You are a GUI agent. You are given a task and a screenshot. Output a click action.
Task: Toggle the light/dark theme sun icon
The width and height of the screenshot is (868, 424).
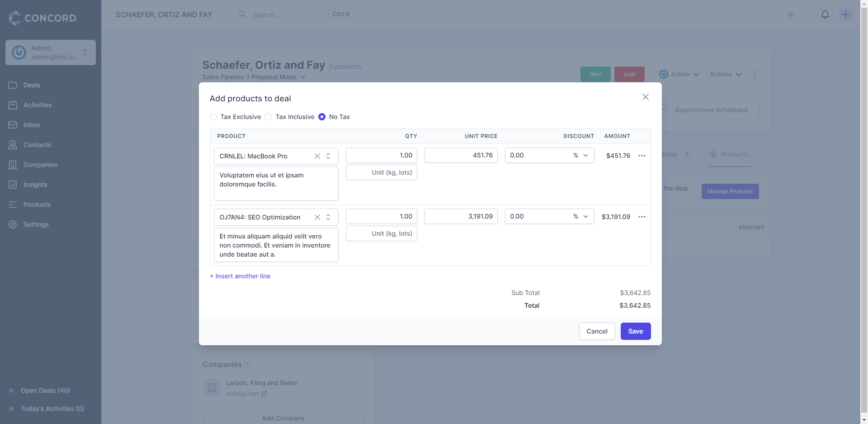coord(791,14)
